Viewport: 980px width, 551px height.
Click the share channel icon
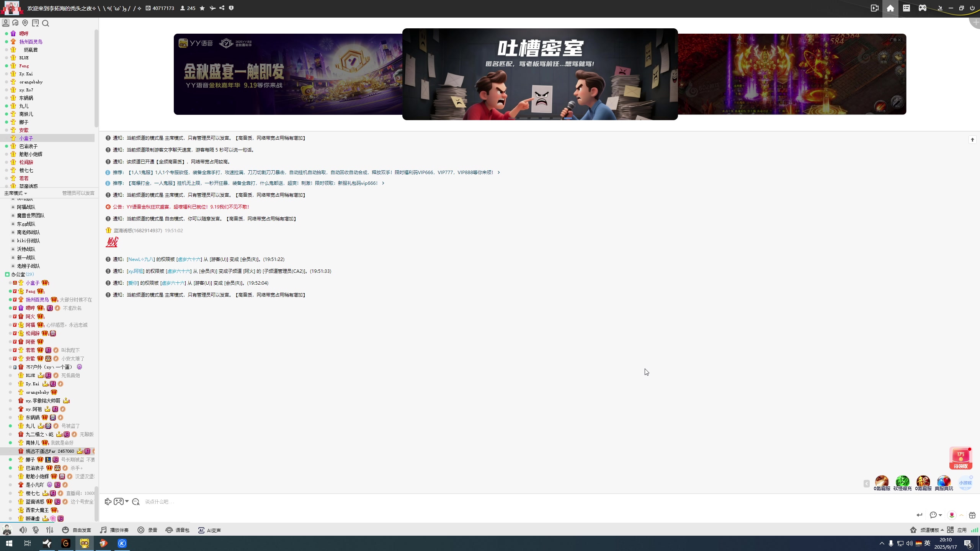[x=222, y=8]
